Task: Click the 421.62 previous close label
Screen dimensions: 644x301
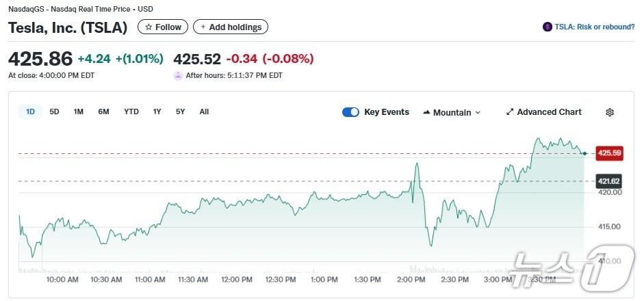Action: point(609,181)
